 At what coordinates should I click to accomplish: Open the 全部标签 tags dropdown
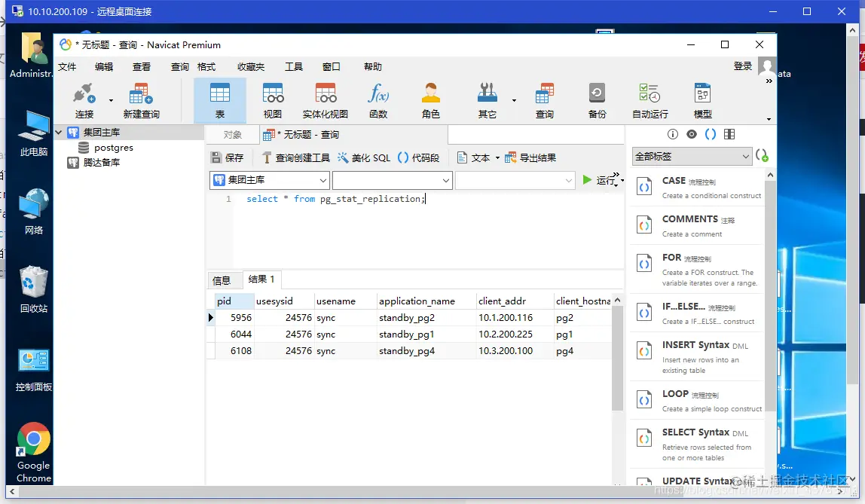(x=692, y=157)
